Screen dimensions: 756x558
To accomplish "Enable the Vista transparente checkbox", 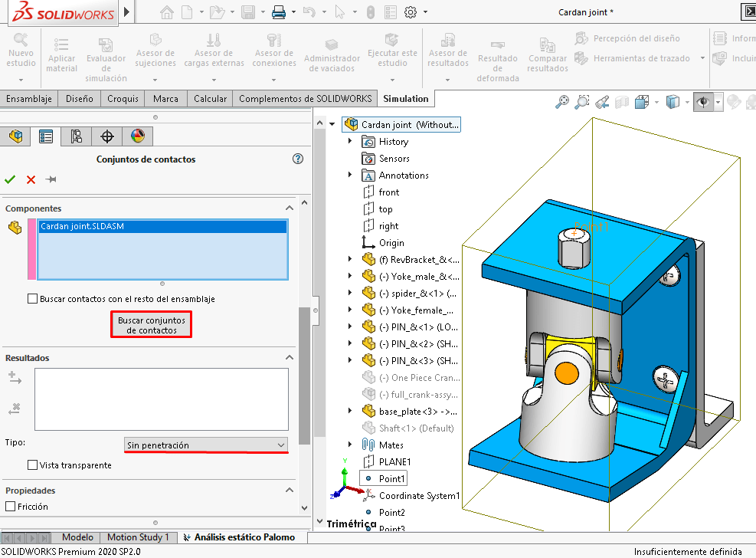I will 32,465.
